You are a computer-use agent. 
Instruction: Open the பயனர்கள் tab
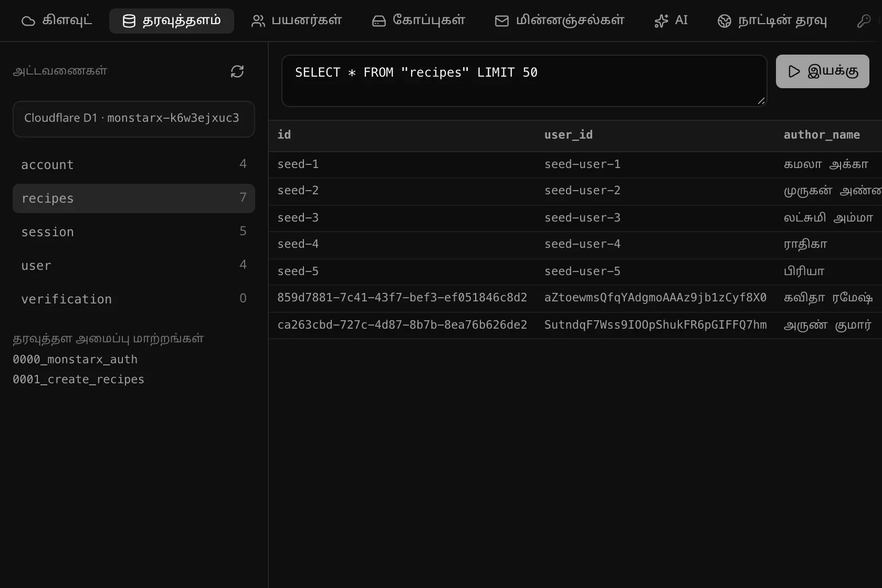297,21
